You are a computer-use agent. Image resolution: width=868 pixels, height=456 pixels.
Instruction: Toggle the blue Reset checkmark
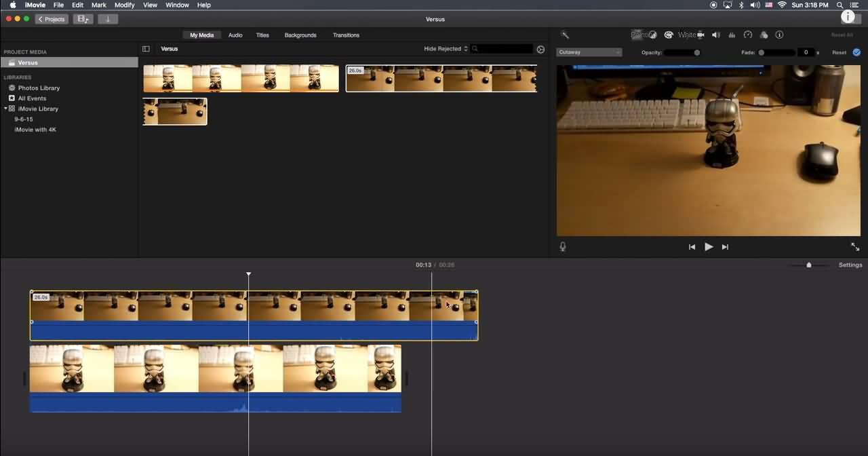point(856,52)
